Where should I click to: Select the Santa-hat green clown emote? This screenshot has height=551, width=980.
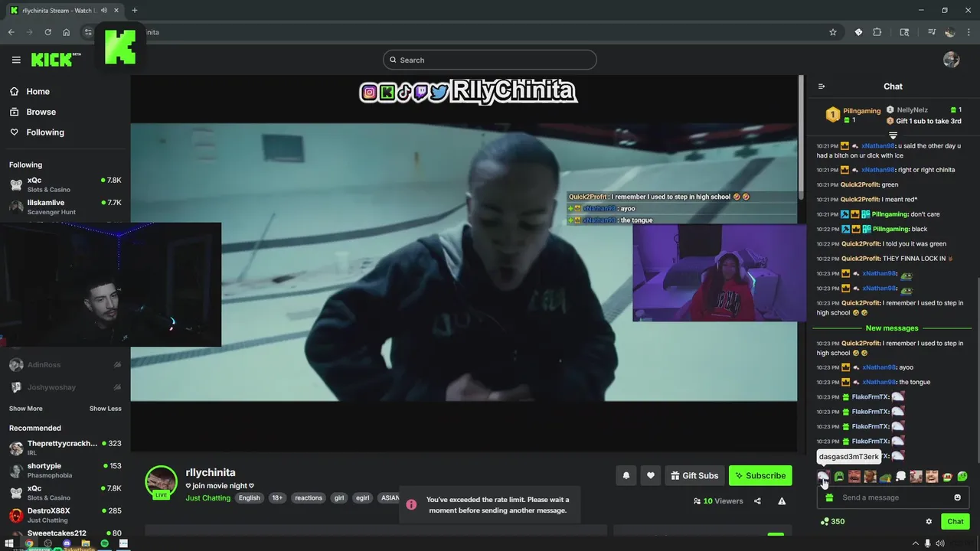947,477
